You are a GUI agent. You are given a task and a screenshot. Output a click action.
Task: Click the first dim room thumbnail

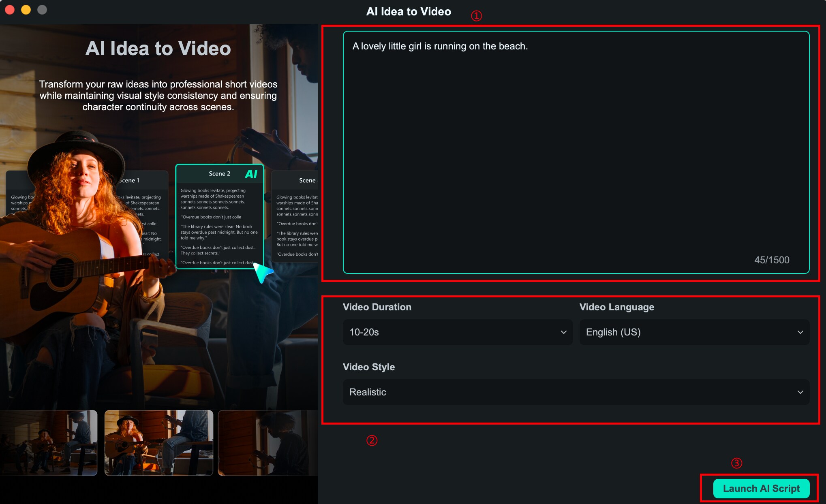coord(49,442)
